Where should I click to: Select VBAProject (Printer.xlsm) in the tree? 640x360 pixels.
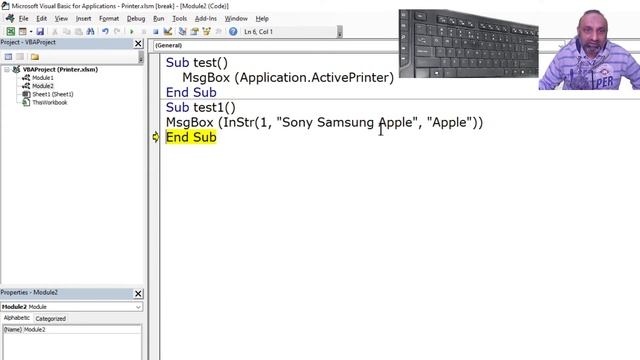pyautogui.click(x=60, y=70)
